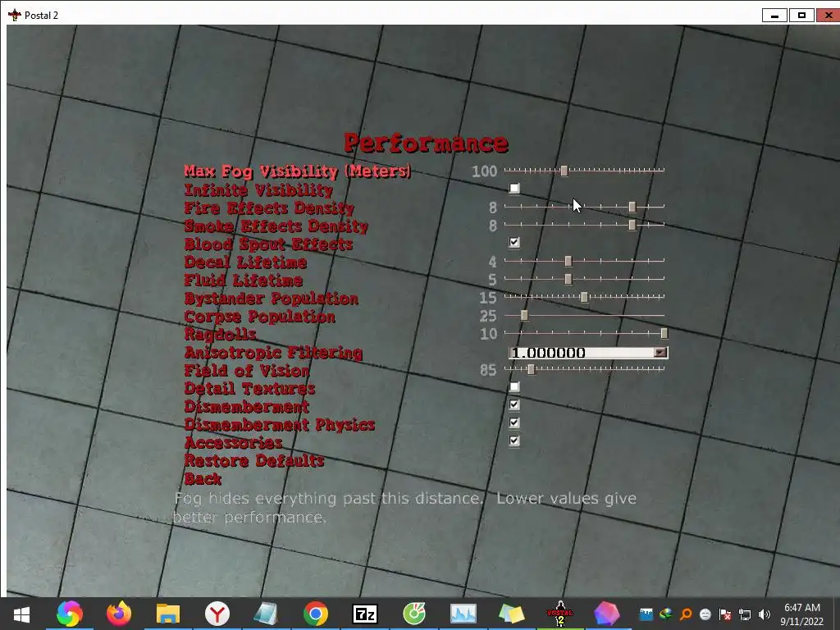Open network status tray icon
Screen dimensions: 840x630
[745, 614]
